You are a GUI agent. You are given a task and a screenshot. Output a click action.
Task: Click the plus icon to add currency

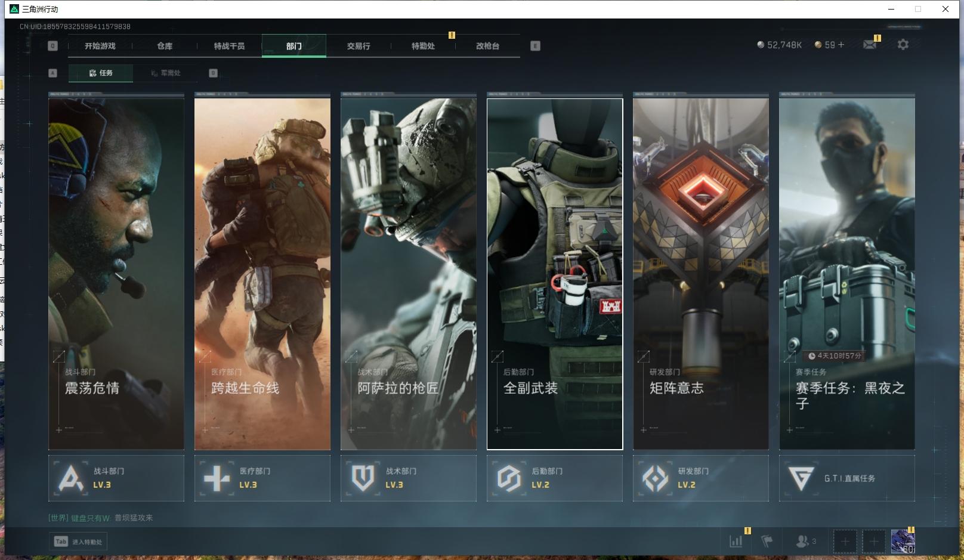tap(841, 45)
